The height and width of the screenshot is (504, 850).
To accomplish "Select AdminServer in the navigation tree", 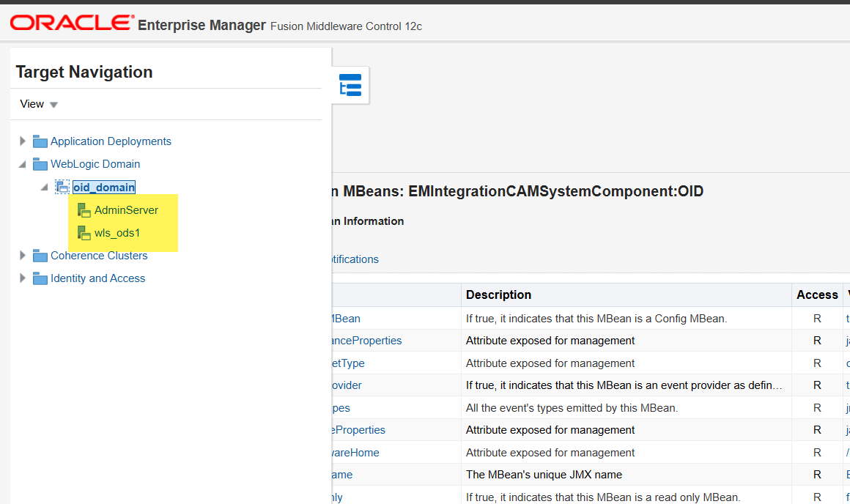I will [126, 210].
